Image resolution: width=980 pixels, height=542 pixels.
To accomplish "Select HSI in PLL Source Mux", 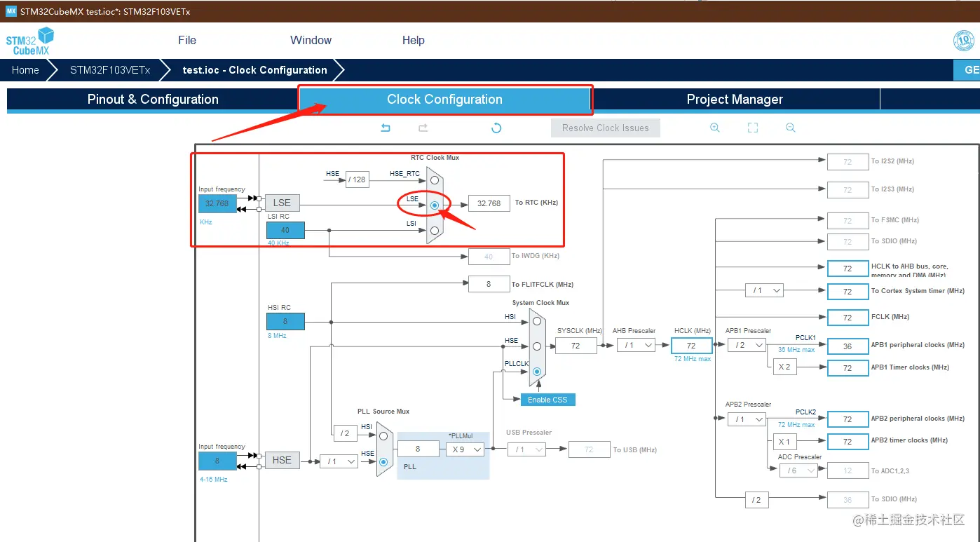I will point(383,435).
